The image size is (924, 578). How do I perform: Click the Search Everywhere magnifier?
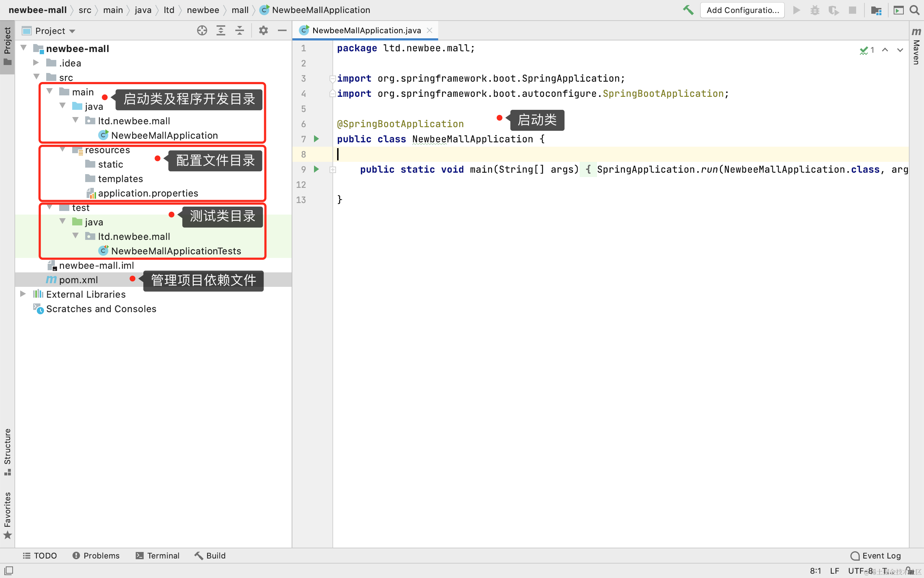[x=915, y=10]
